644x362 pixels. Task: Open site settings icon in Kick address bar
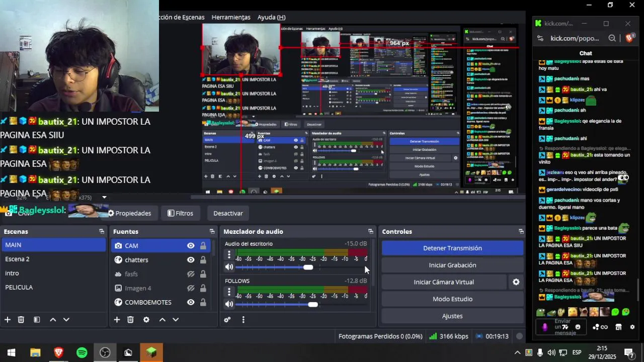540,38
